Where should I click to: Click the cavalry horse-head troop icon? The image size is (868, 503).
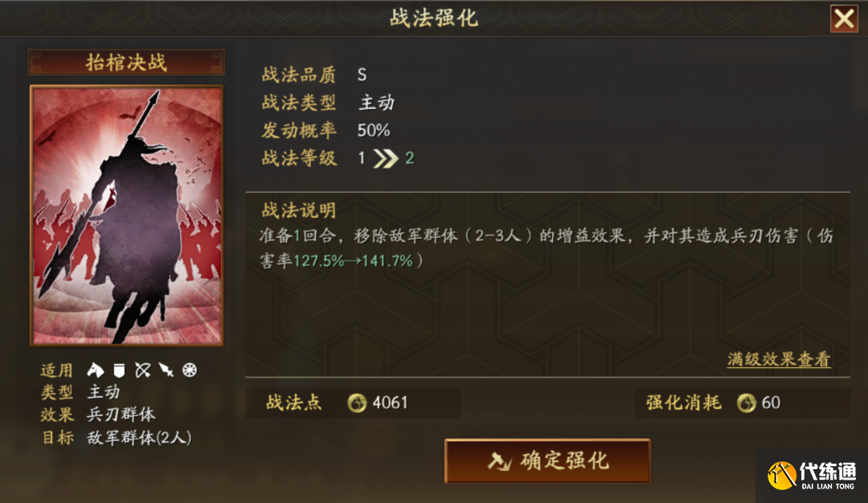click(95, 370)
